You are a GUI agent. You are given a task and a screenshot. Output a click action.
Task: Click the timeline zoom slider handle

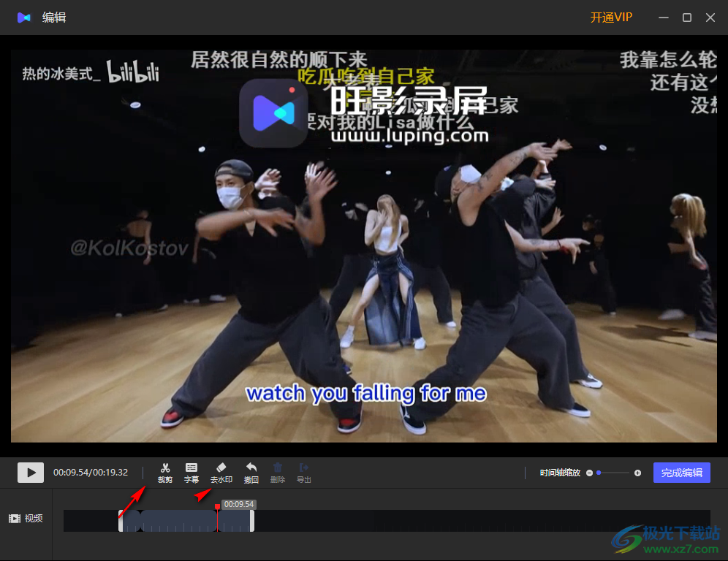pyautogui.click(x=599, y=473)
